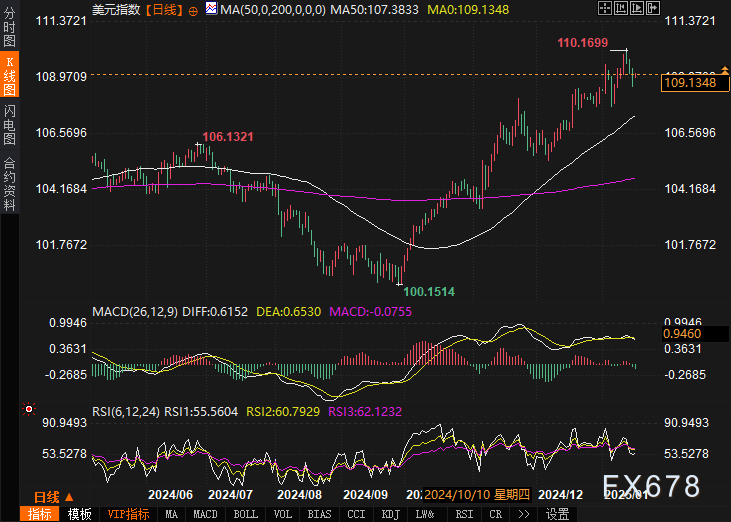
Task: Select the 模板 tab at bottom
Action: [x=80, y=514]
